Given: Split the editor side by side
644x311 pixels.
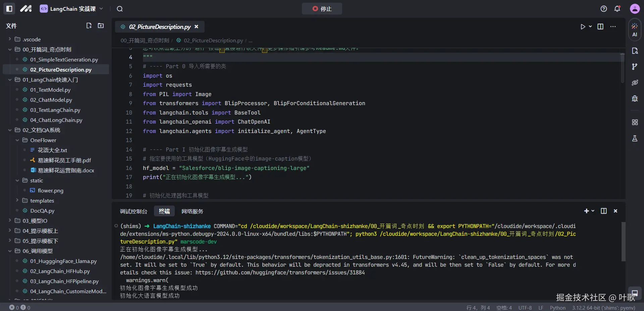Looking at the screenshot, I should pos(600,27).
